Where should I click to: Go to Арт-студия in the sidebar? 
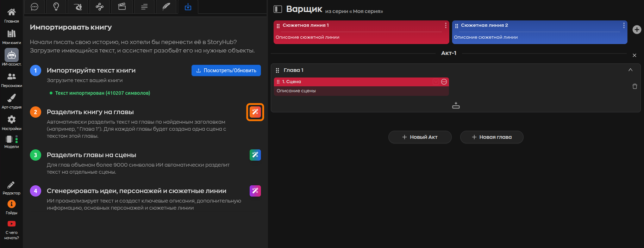pos(12,100)
